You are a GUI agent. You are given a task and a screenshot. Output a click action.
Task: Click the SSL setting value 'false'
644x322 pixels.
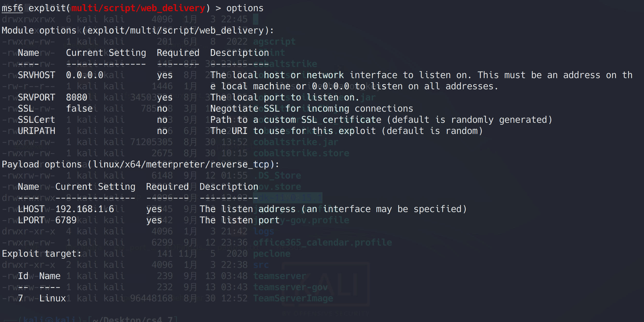click(79, 108)
